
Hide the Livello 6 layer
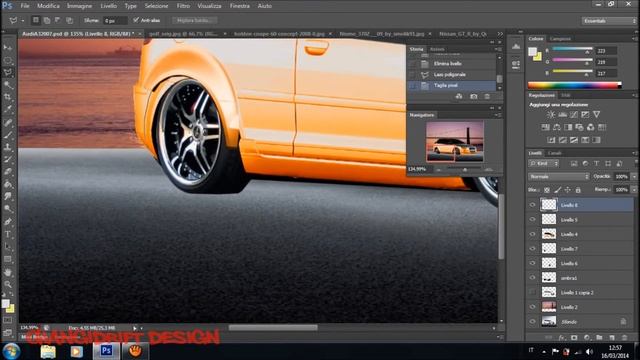[533, 263]
